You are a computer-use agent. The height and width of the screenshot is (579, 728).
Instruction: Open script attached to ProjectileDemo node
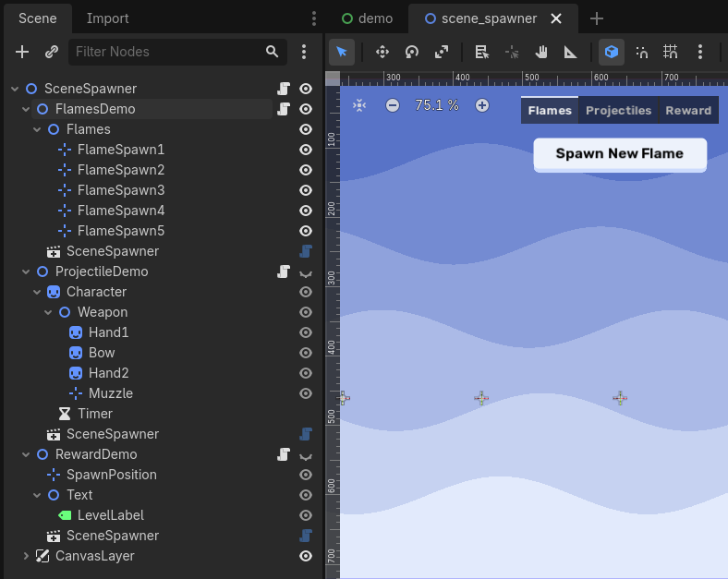(x=284, y=271)
